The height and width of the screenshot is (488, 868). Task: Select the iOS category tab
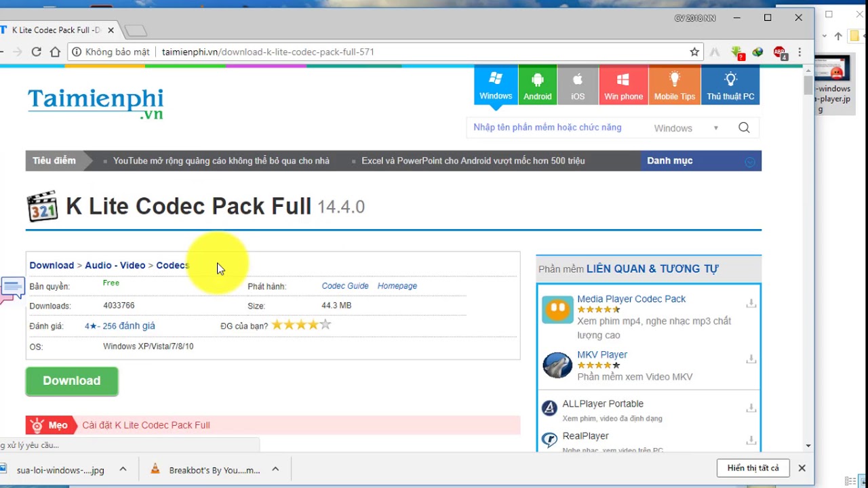pos(578,85)
